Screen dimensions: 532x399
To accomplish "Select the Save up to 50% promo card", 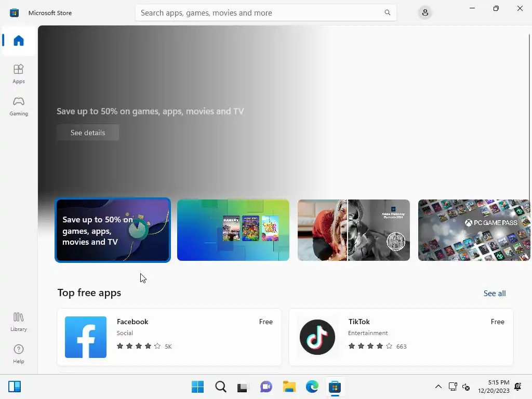I will 113,230.
